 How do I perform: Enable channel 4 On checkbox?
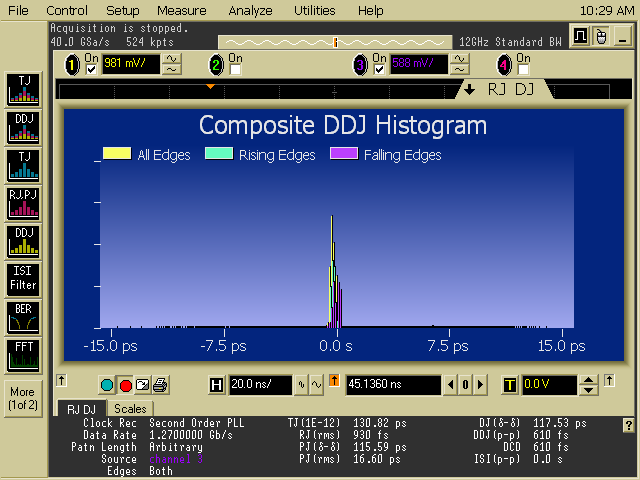(x=522, y=69)
